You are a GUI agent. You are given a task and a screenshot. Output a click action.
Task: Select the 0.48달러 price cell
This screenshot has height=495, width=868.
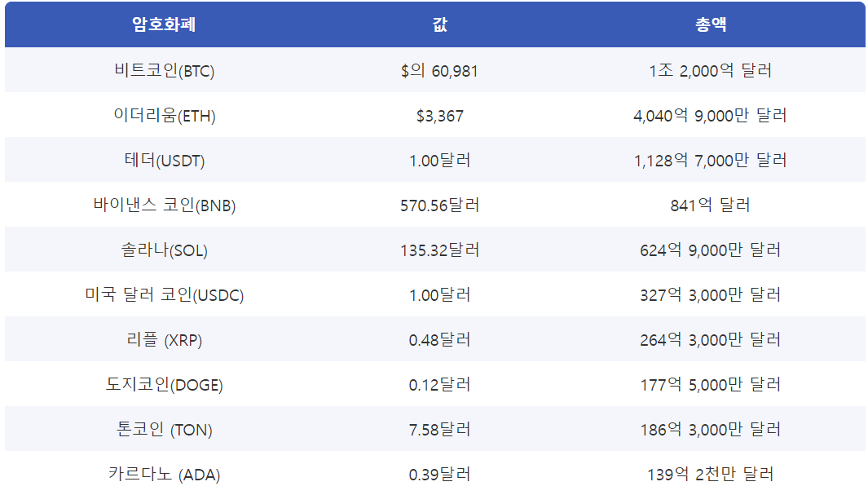439,339
